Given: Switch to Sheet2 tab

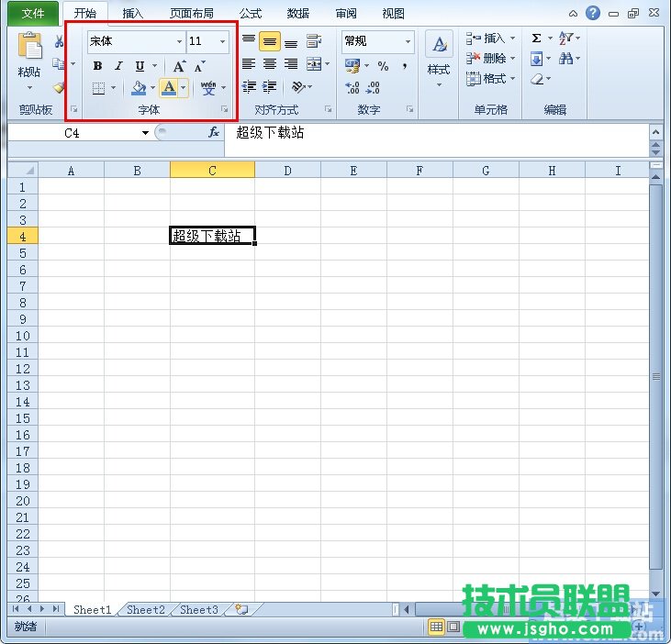Looking at the screenshot, I should (146, 610).
